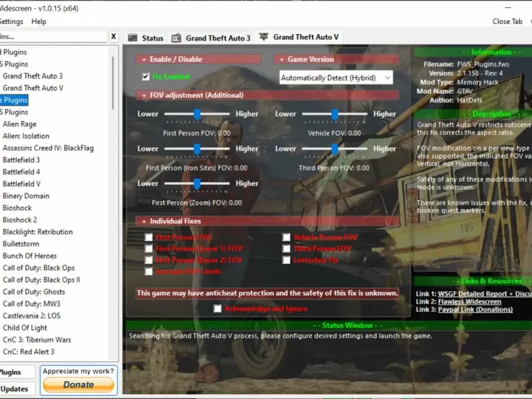Image resolution: width=532 pixels, height=399 pixels.
Task: Click the Plugins button above Updates
Action: click(x=16, y=372)
